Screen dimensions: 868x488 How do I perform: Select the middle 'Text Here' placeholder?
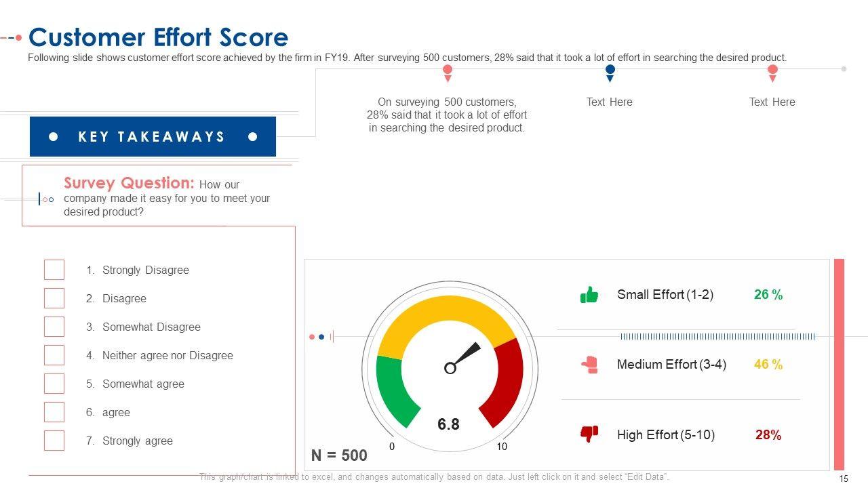point(609,102)
